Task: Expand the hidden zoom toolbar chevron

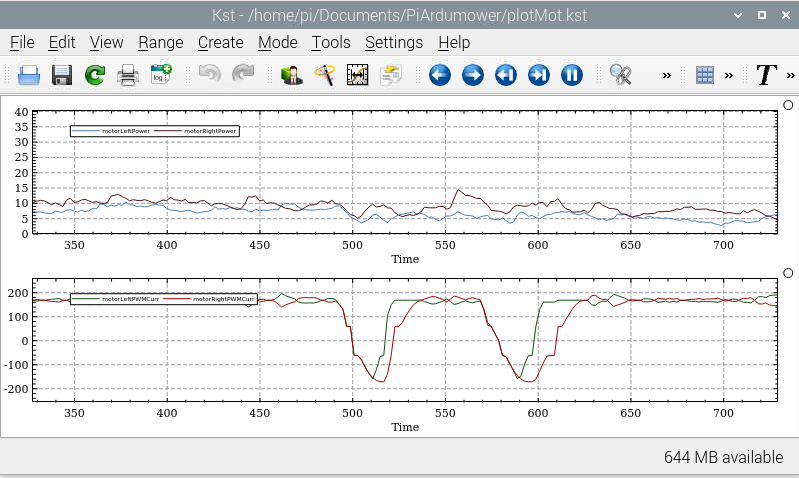Action: 667,76
